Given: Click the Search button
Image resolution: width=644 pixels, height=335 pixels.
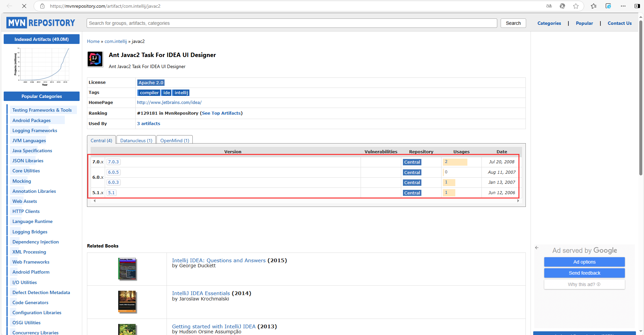Looking at the screenshot, I should [513, 23].
